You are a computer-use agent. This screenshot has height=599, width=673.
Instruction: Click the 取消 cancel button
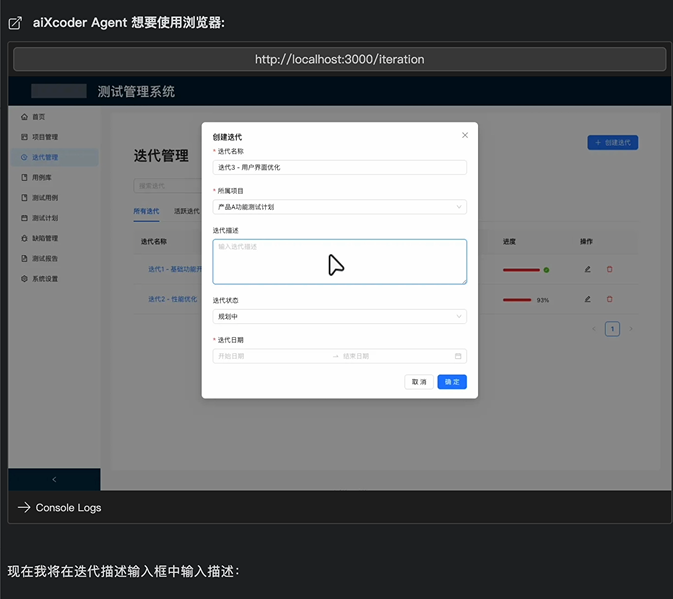pyautogui.click(x=418, y=382)
